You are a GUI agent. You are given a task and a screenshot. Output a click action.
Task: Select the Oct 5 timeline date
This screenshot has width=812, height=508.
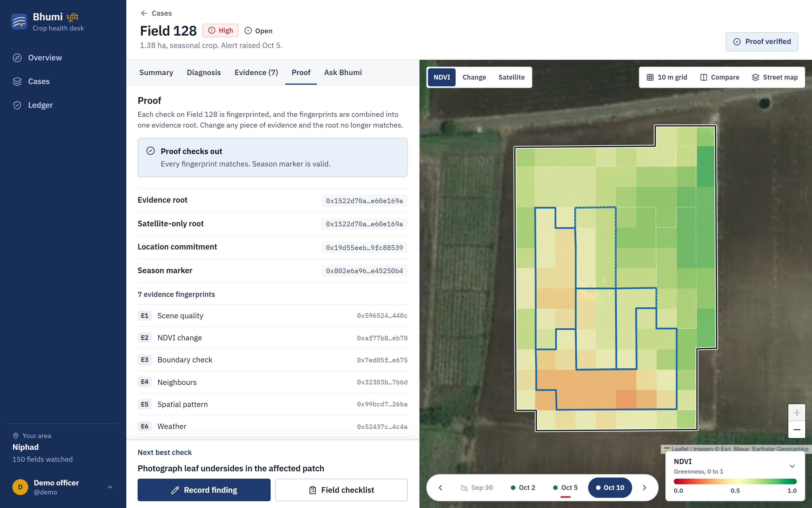tap(565, 487)
